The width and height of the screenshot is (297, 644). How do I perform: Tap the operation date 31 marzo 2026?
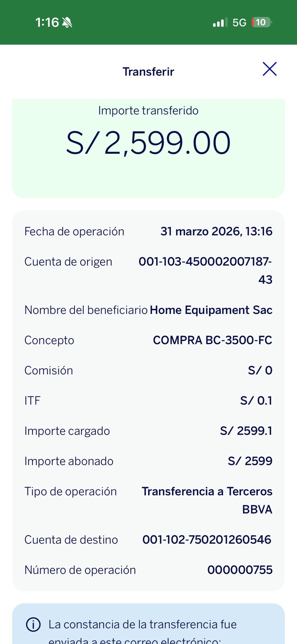(x=216, y=231)
